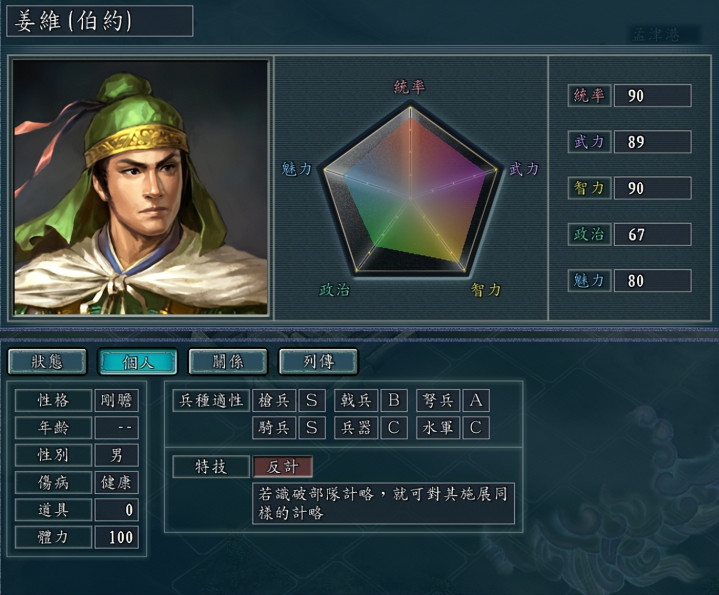Select the 政治 stat label

589,234
